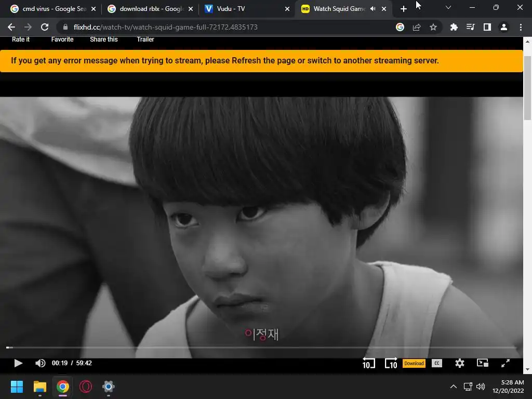Switch to download rblx Google tab
The height and width of the screenshot is (399, 532).
150,9
